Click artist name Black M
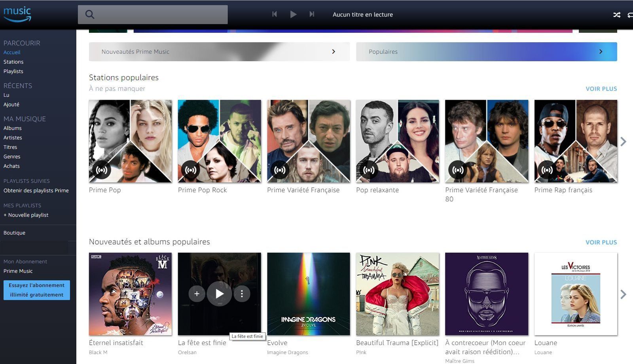Image resolution: width=633 pixels, height=364 pixels. click(98, 353)
